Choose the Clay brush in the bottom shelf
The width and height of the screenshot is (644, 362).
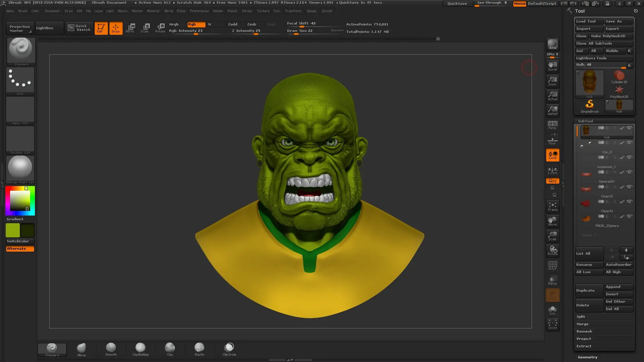coord(170,349)
